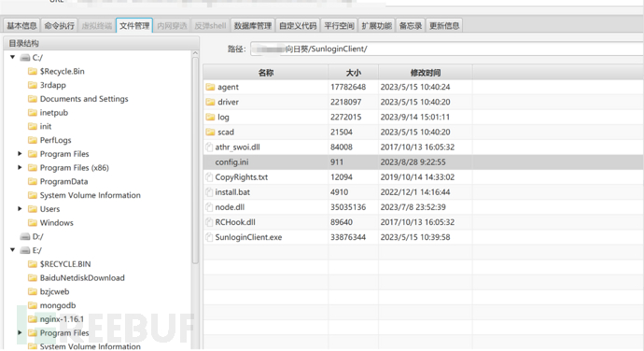Switch to the 命令执行 tab

point(59,25)
